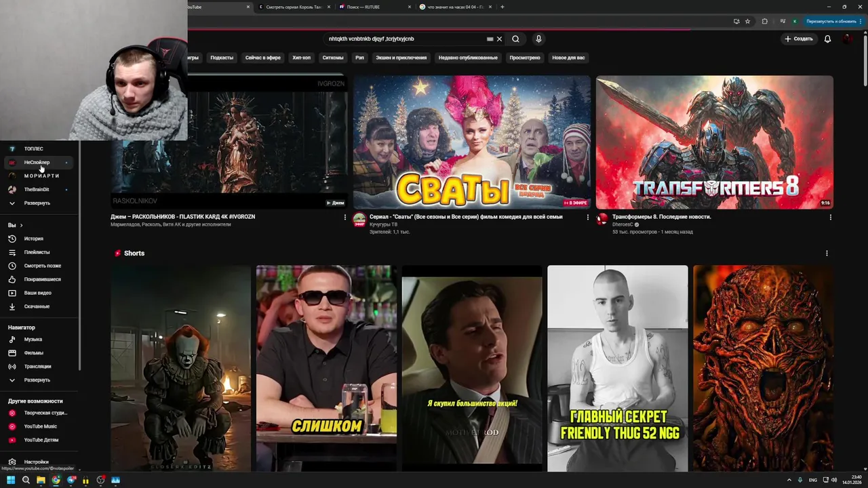Open more options for Джем Раскольников mix

[344, 217]
